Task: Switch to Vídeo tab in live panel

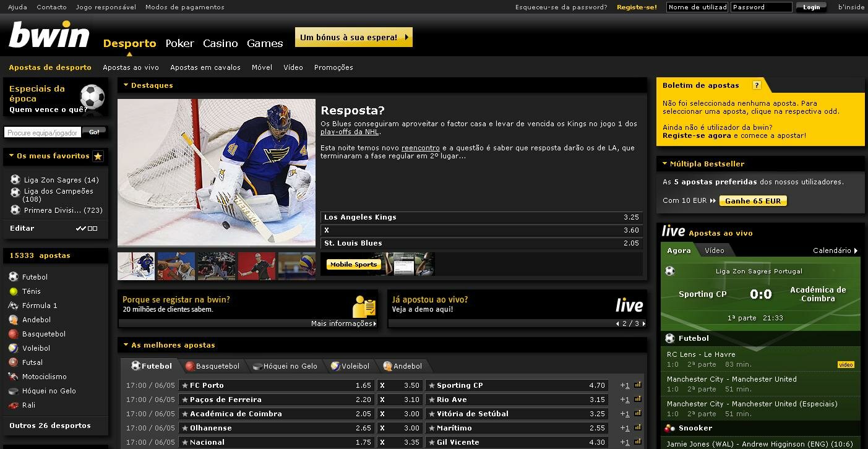Action: point(714,250)
